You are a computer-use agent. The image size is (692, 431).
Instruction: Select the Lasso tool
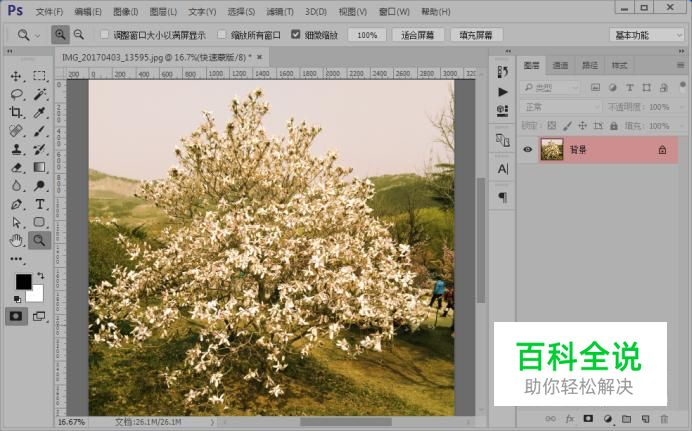coord(16,94)
